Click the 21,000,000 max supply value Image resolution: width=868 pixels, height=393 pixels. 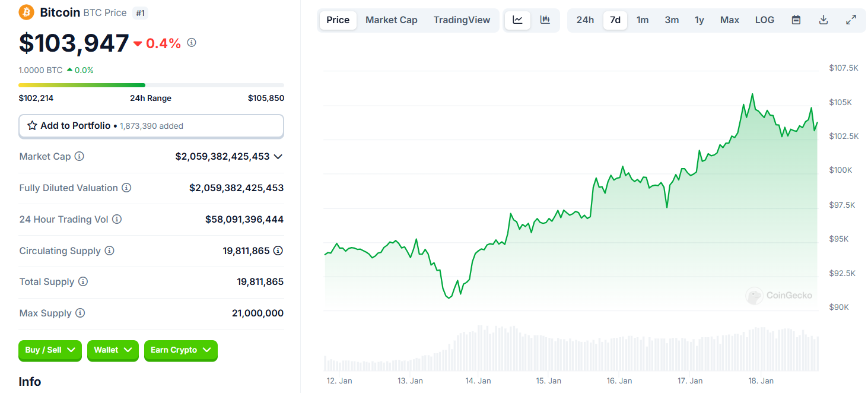(x=257, y=313)
